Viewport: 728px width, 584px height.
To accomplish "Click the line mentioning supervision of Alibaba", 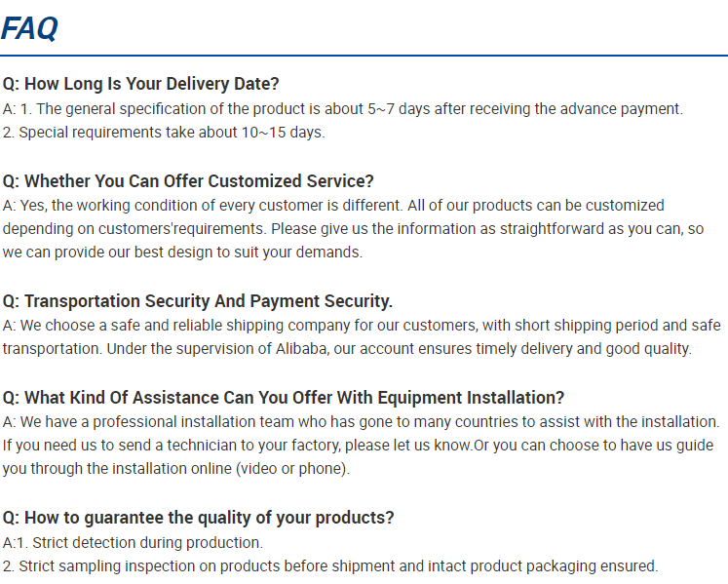I will 347,349.
